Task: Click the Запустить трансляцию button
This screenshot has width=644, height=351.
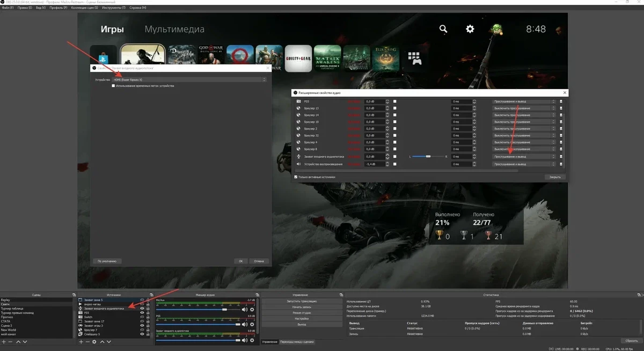Action: click(x=302, y=301)
